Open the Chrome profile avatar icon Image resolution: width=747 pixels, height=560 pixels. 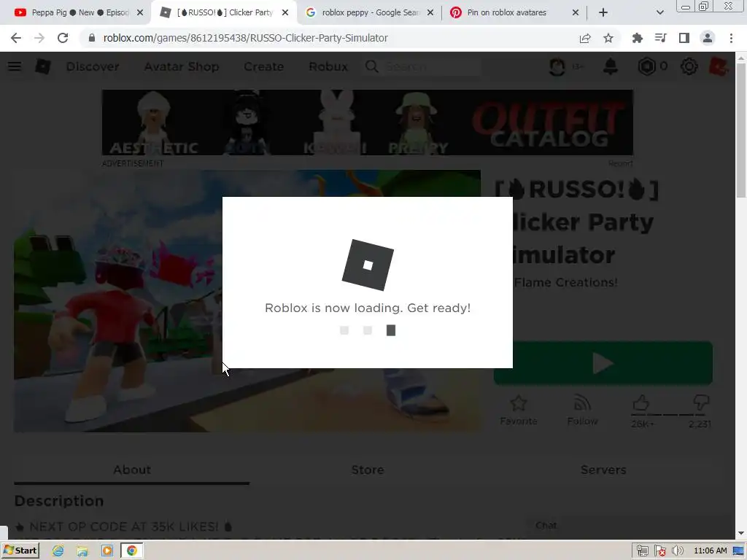[x=708, y=38]
